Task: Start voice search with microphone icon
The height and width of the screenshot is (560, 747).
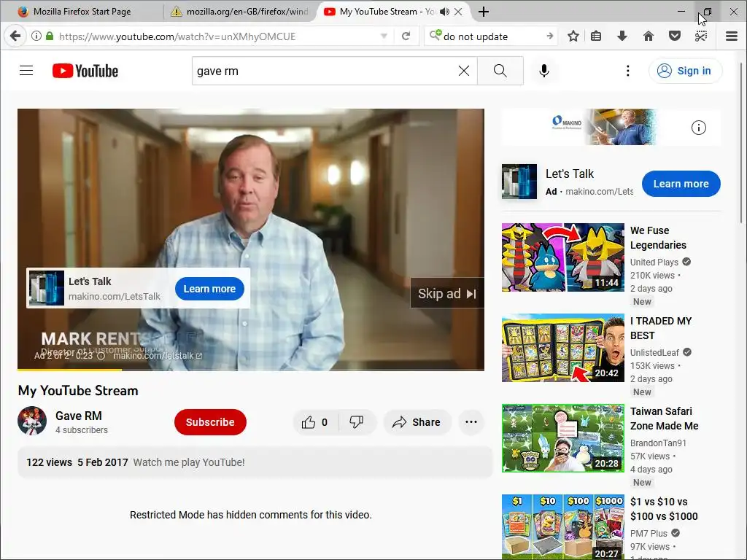Action: (544, 71)
